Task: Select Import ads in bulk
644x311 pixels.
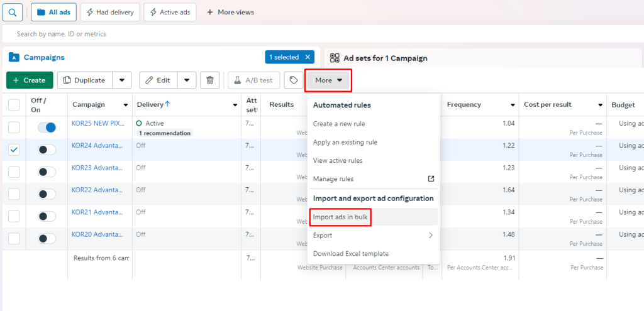Action: pos(340,217)
